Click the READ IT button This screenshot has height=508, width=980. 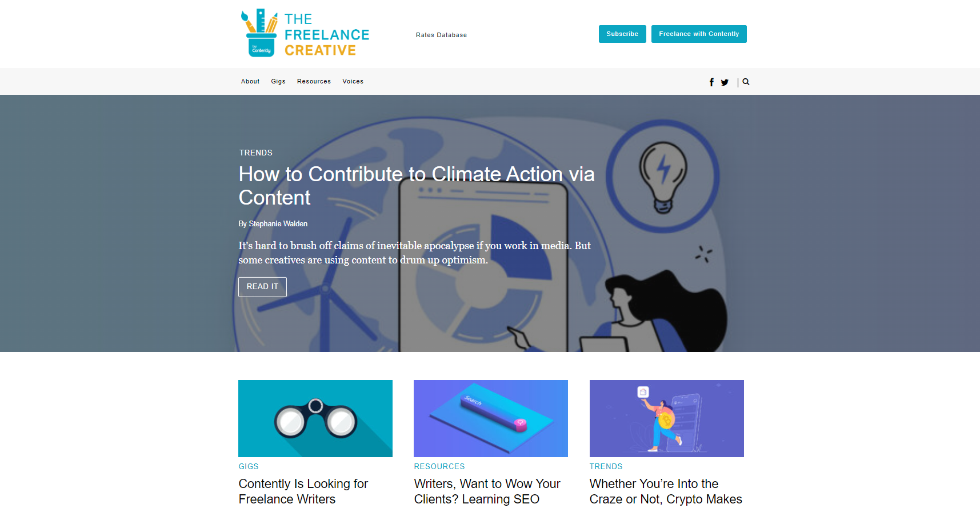point(262,287)
